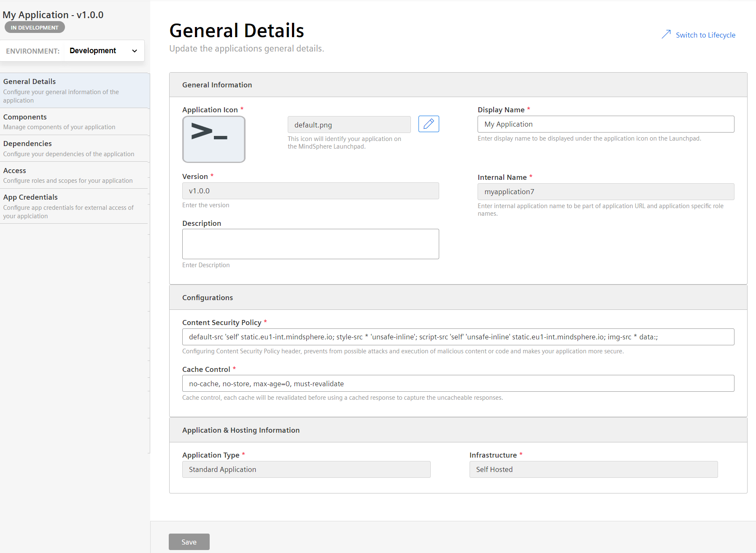Click the General Details page heading
The height and width of the screenshot is (553, 756).
point(237,30)
